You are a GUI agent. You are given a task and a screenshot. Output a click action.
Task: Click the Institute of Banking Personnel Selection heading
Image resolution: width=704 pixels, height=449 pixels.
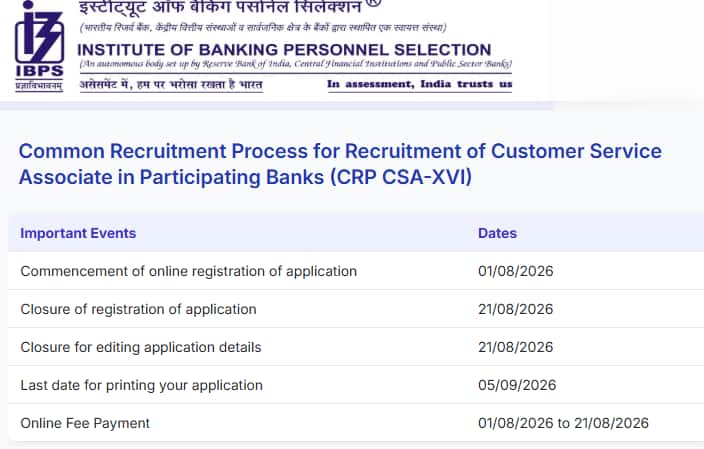point(284,50)
